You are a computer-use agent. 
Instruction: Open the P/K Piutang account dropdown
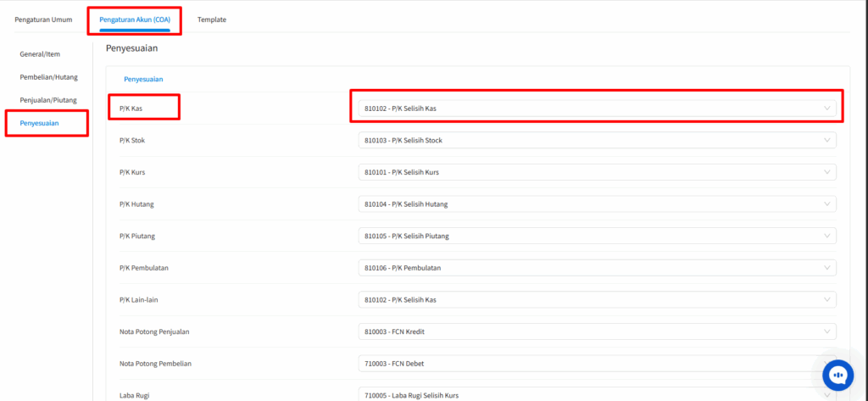(598, 236)
